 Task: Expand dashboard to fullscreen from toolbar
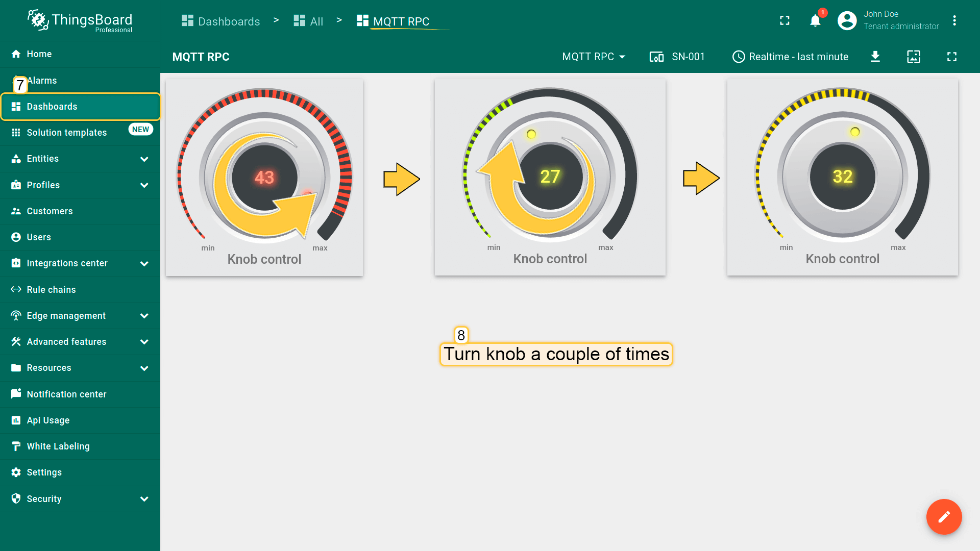tap(951, 57)
